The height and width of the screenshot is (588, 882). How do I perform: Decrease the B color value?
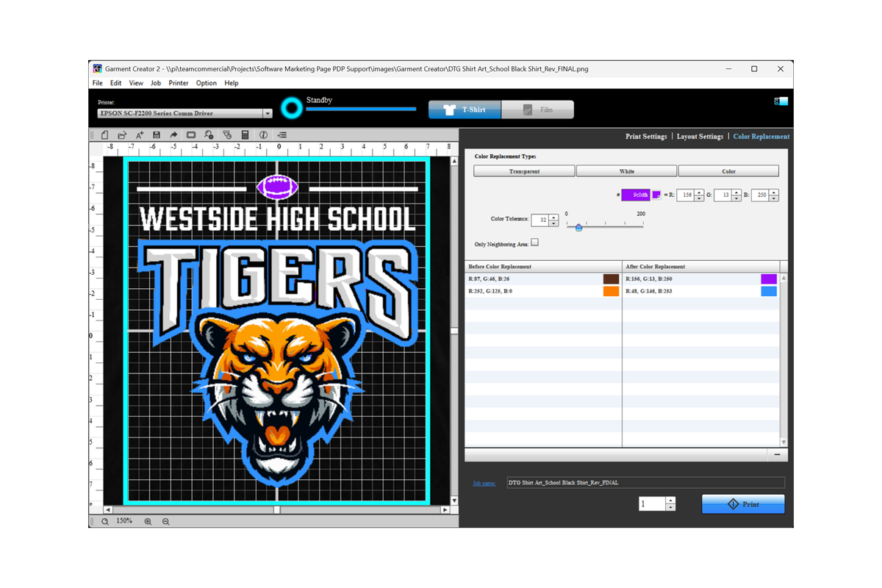(x=774, y=198)
